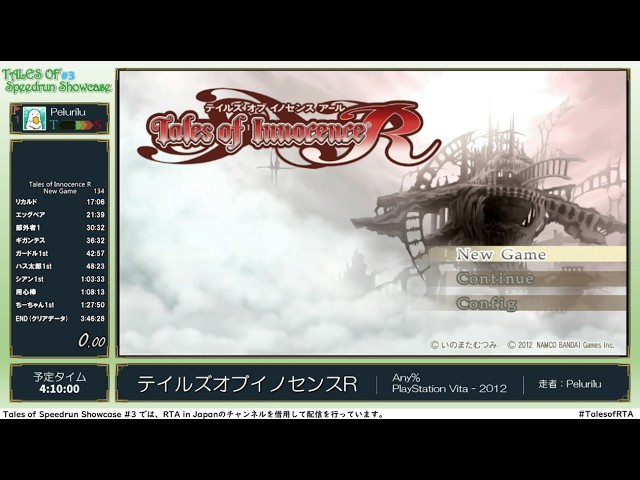Click the red flag icon beside avatar
The height and width of the screenshot is (480, 640).
(x=17, y=109)
